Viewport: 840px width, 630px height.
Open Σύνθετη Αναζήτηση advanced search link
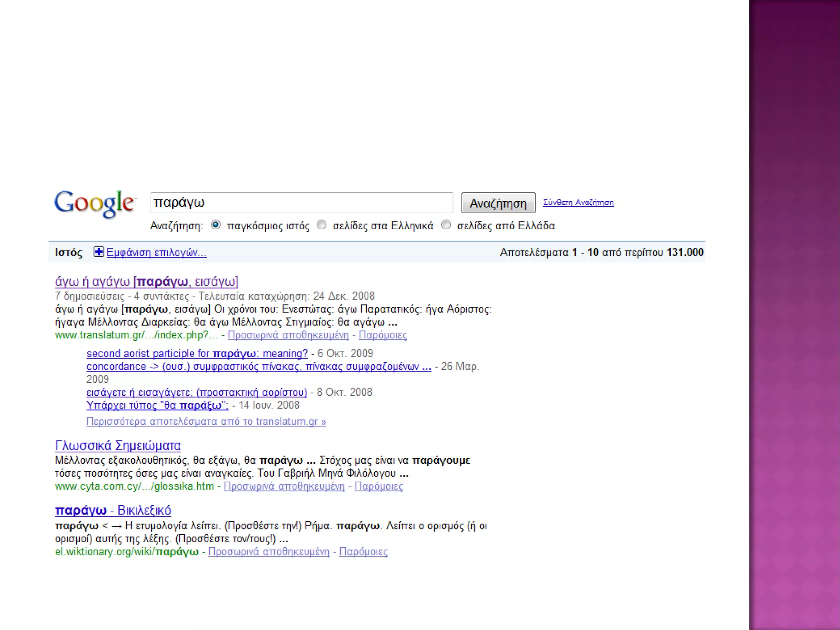tap(578, 203)
